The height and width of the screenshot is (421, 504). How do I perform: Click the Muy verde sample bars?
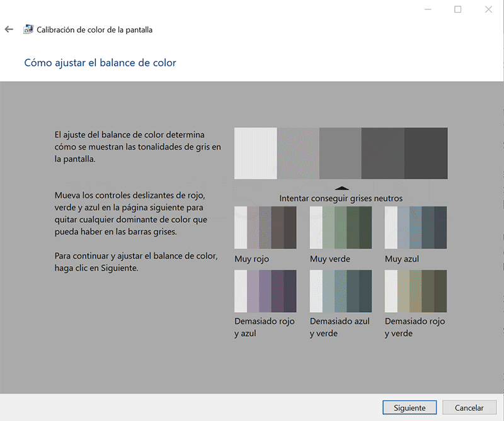click(341, 228)
